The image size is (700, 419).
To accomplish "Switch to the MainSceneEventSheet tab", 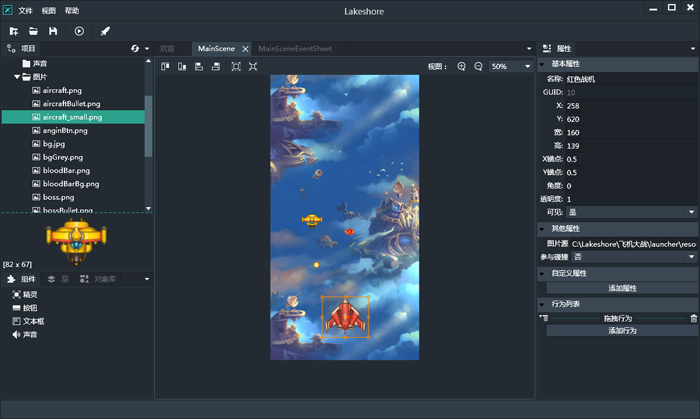I will tap(293, 48).
